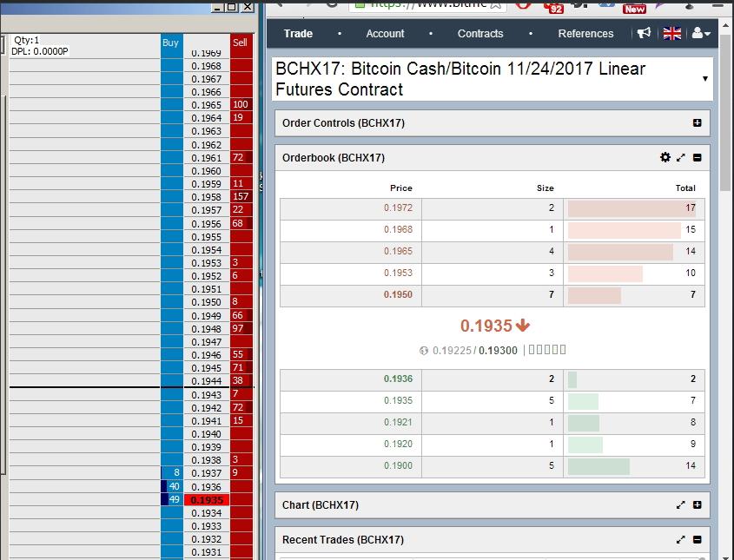Click the DPL: 0.0000P label

40,51
